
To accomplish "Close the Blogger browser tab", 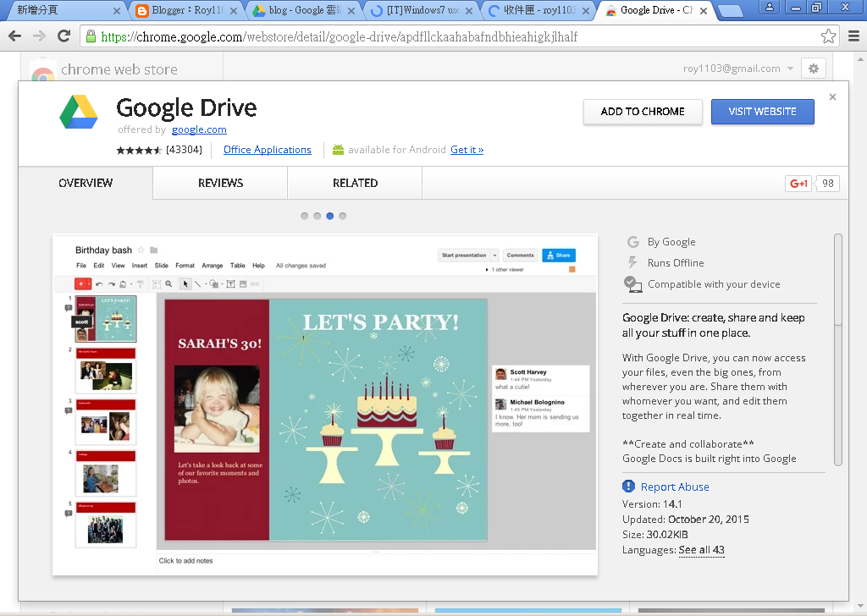I will coord(234,10).
